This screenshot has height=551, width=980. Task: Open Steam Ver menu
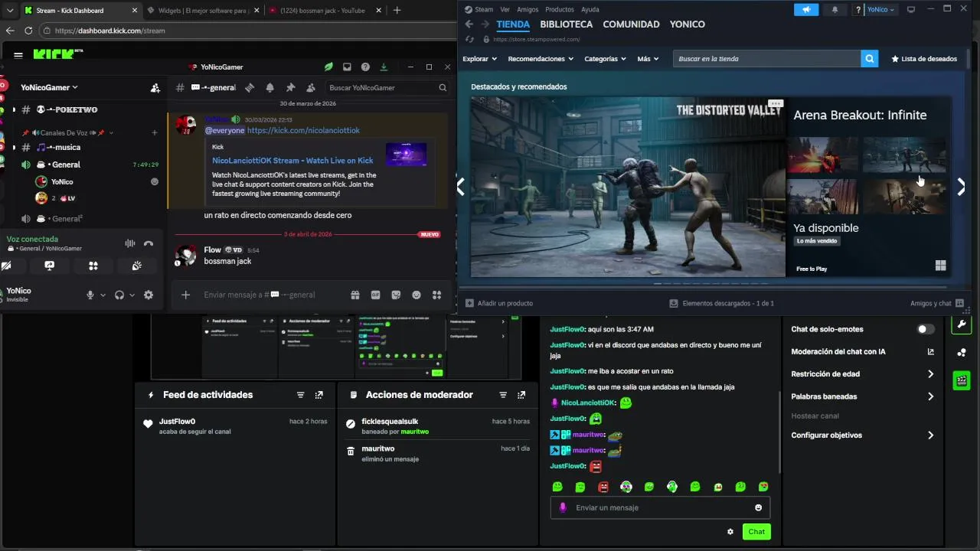pyautogui.click(x=505, y=9)
